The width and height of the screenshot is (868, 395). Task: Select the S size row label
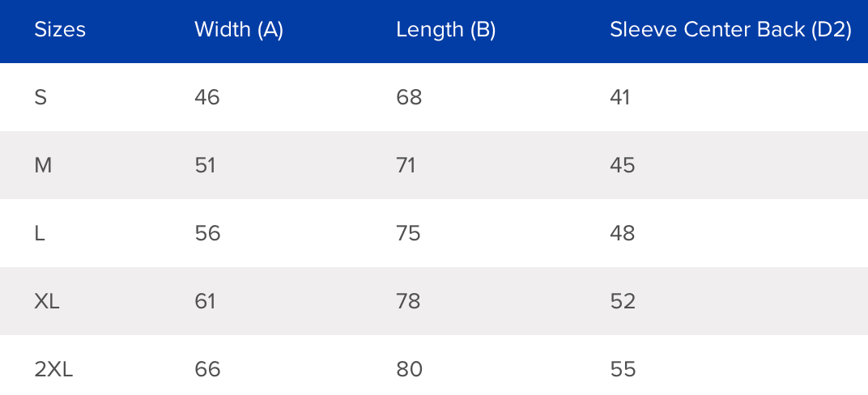click(x=40, y=98)
